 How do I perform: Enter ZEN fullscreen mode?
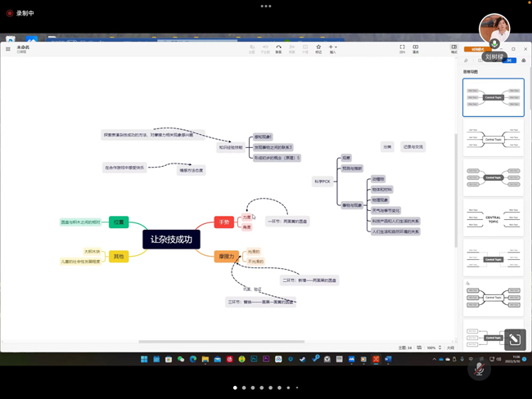(402, 49)
